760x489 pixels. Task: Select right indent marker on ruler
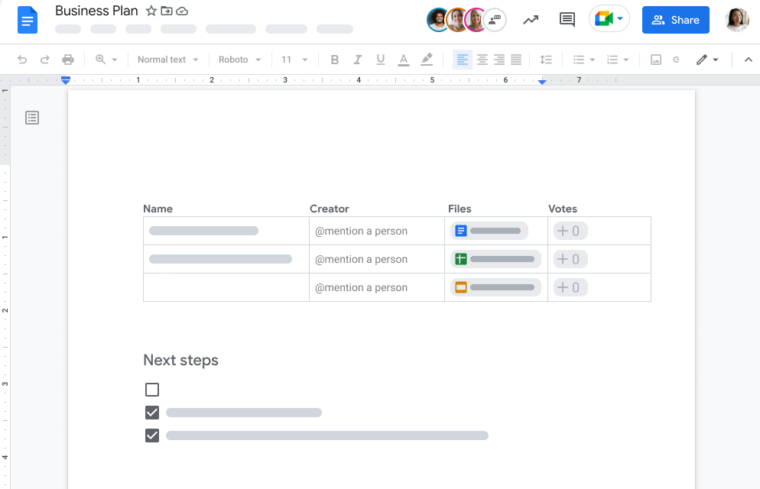point(542,81)
